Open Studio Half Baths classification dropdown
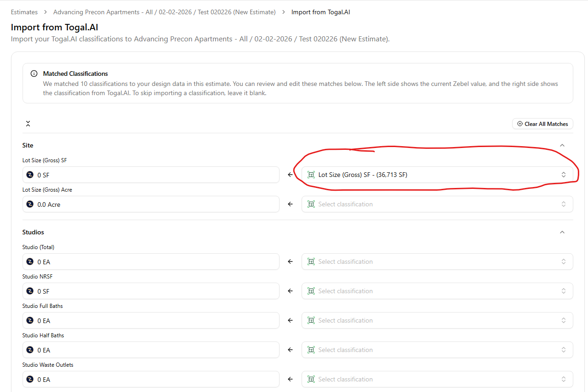 coord(437,350)
